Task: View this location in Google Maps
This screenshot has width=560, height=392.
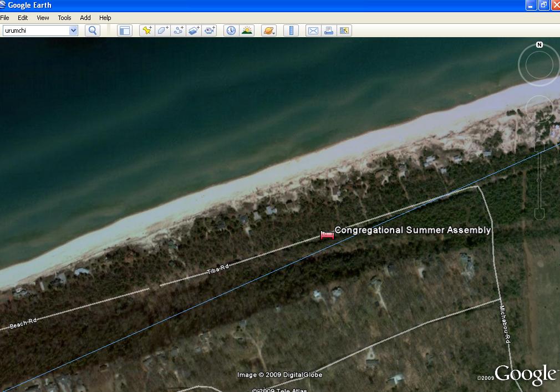Action: 344,30
